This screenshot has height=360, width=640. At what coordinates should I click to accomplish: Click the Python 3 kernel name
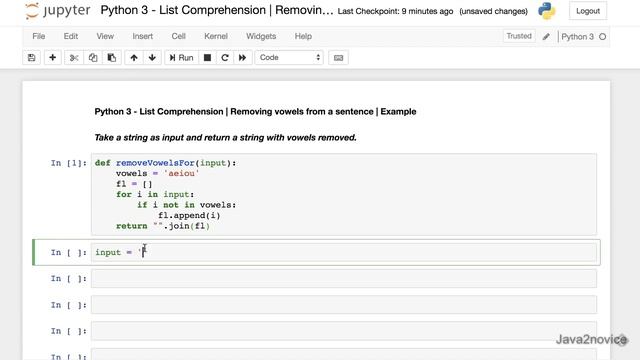[577, 37]
